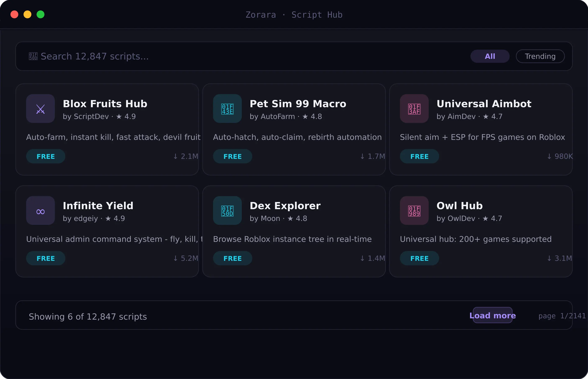
Task: Open the Blox Fruits Hub title
Action: [105, 104]
